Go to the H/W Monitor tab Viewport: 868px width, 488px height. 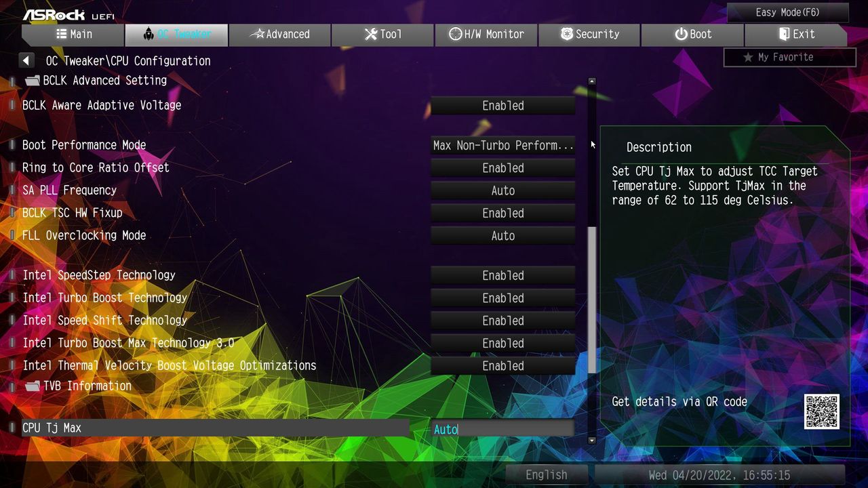486,35
